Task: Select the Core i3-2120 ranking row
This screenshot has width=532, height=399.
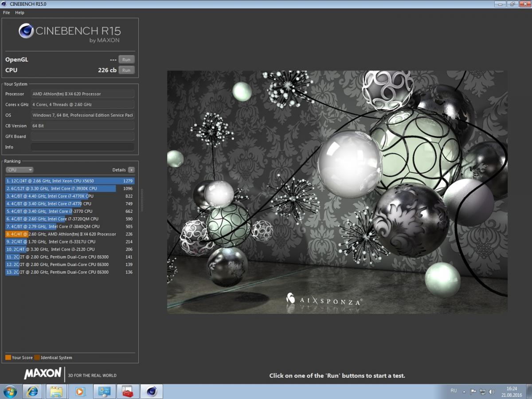Action: 70,249
